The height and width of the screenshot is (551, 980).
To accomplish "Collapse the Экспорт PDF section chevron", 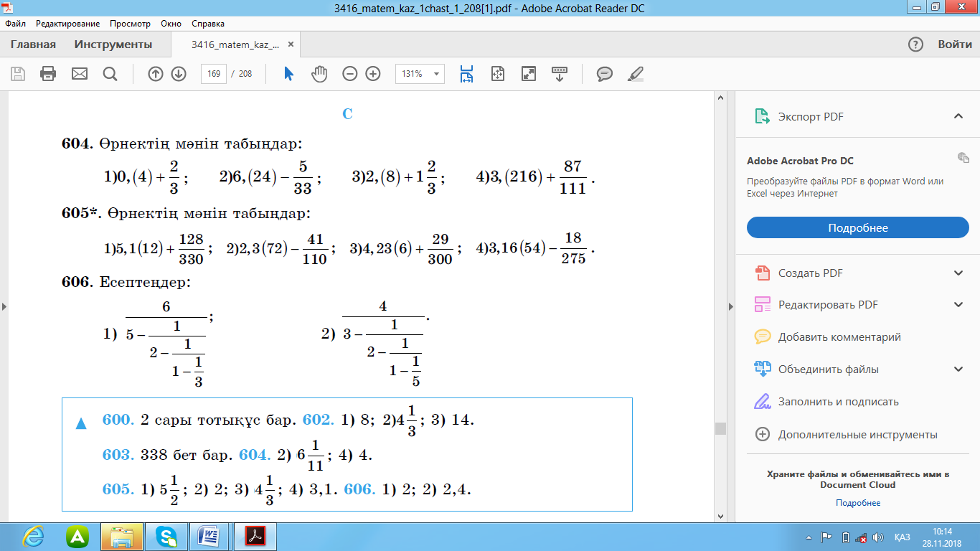I will click(958, 116).
